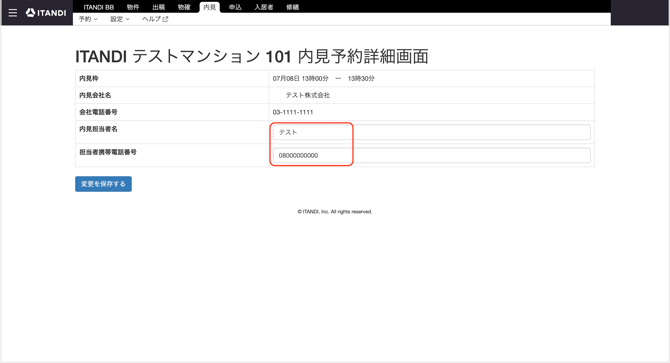Select the 07月08日 13時00分 time slot text
Viewport: 670px width, 363px height.
[x=301, y=78]
